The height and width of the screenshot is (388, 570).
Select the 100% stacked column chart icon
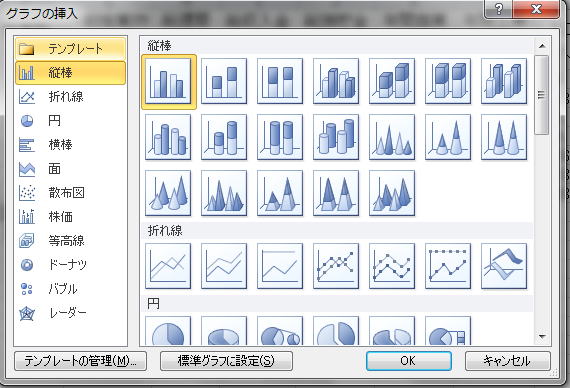tap(280, 81)
